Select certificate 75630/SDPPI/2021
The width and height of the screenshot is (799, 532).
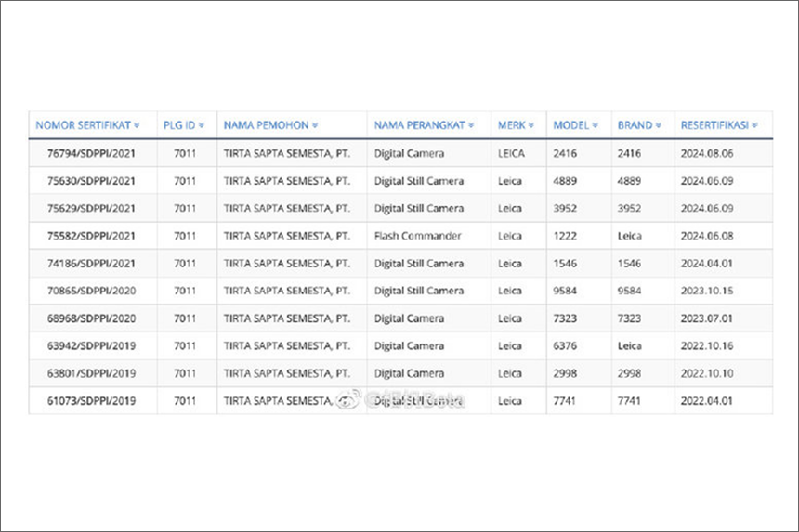tap(91, 181)
